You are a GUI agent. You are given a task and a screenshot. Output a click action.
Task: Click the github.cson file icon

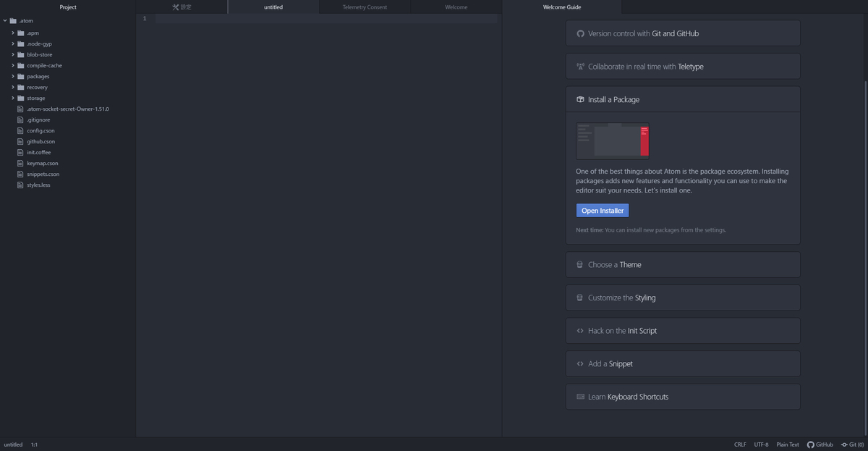coord(20,141)
